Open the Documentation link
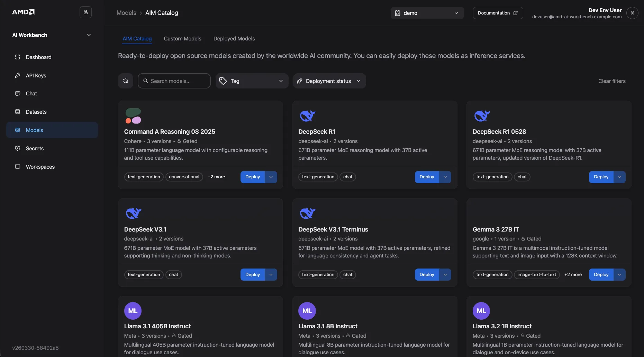Viewport: 644px width, 357px height. [x=498, y=13]
